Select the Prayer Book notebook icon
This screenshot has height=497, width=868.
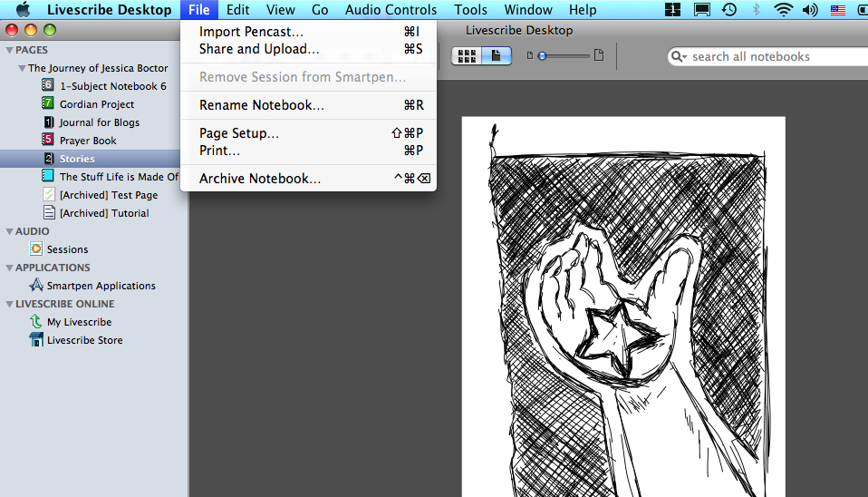[48, 141]
